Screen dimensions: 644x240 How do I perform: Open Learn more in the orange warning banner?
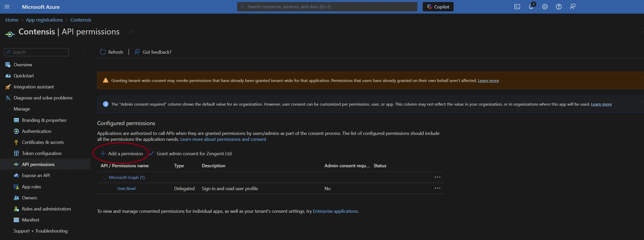tap(488, 80)
